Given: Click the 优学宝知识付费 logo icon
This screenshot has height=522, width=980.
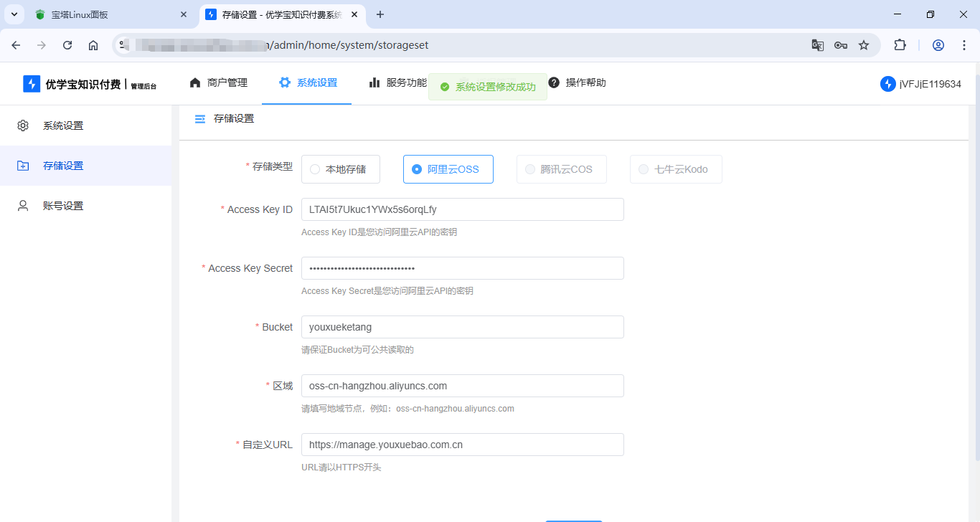Looking at the screenshot, I should point(32,84).
